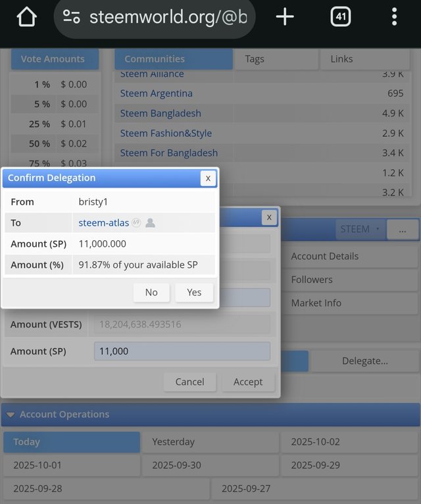Viewport: 421px width, 504px height.
Task: Open Steem Argentina community link
Action: click(x=156, y=93)
